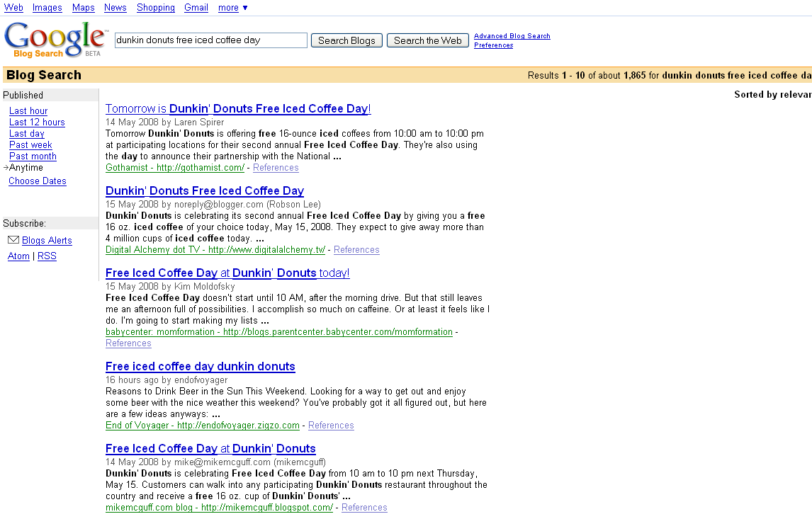Switch to Maps in the top bar

tap(84, 8)
